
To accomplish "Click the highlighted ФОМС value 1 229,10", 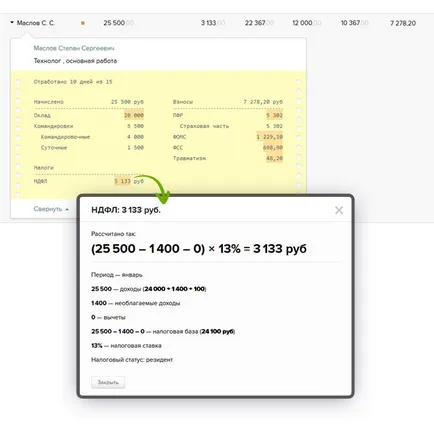I will pos(269,137).
